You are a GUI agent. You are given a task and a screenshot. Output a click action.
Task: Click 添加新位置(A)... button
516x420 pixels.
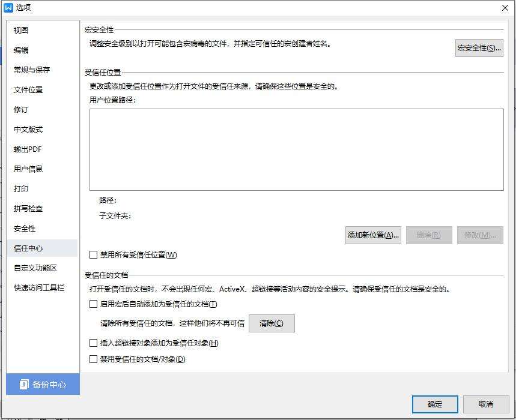pos(373,235)
